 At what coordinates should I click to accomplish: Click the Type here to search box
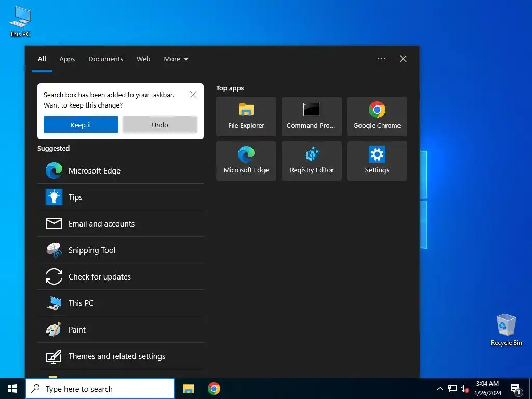click(100, 389)
